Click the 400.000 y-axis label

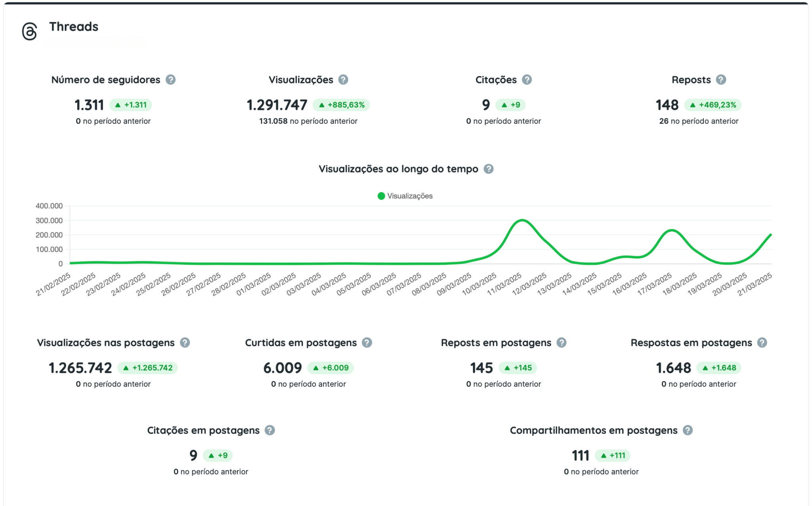[x=49, y=206]
